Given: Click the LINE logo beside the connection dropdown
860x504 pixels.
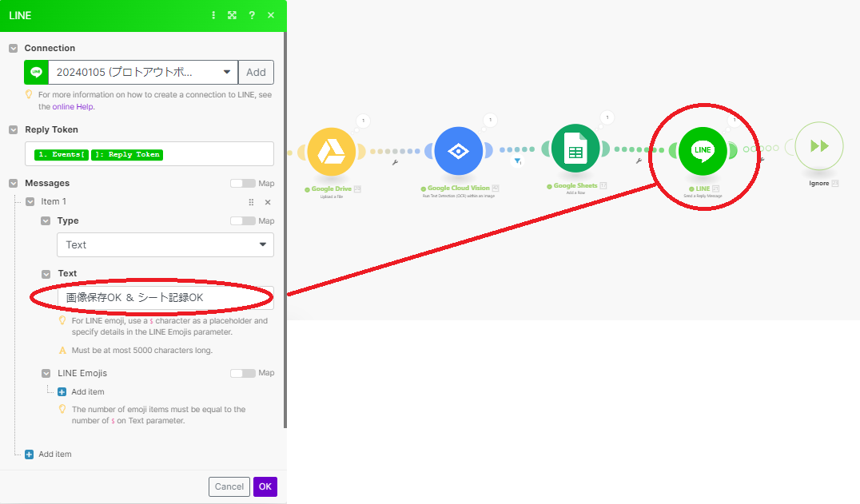Looking at the screenshot, I should (x=36, y=73).
